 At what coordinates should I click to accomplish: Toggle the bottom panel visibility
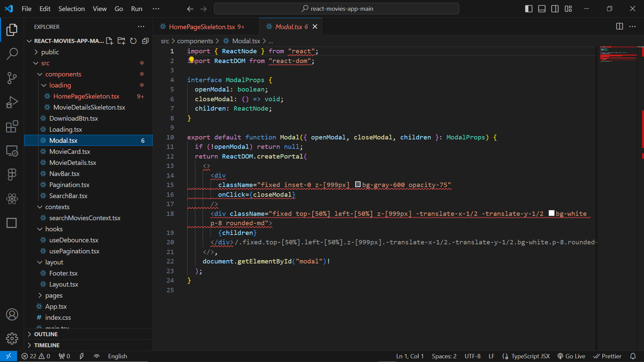coord(542,9)
